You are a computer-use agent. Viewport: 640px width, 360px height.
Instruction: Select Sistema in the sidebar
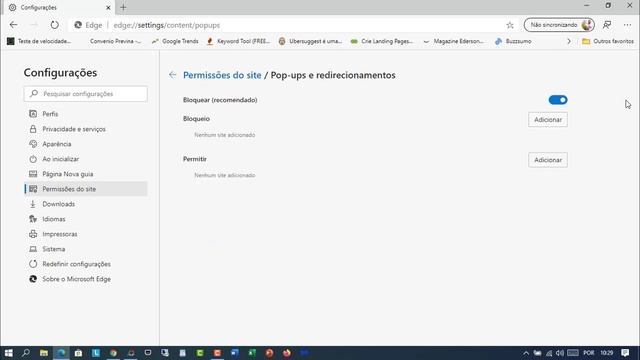tap(86, 249)
